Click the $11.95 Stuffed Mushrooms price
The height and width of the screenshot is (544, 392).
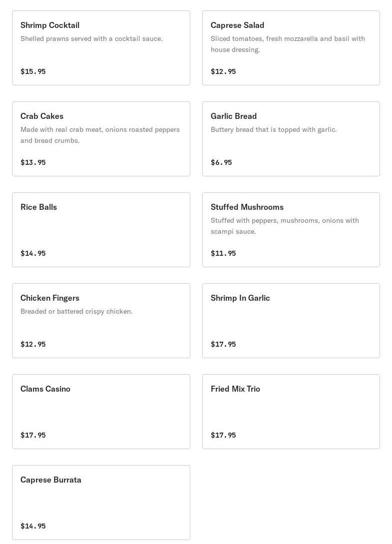click(x=223, y=253)
